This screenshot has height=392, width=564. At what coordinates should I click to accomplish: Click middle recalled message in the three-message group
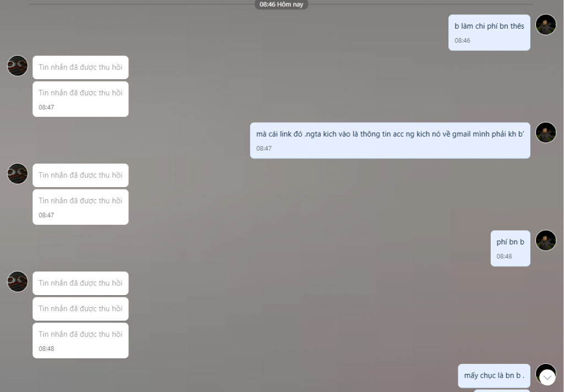click(x=80, y=308)
